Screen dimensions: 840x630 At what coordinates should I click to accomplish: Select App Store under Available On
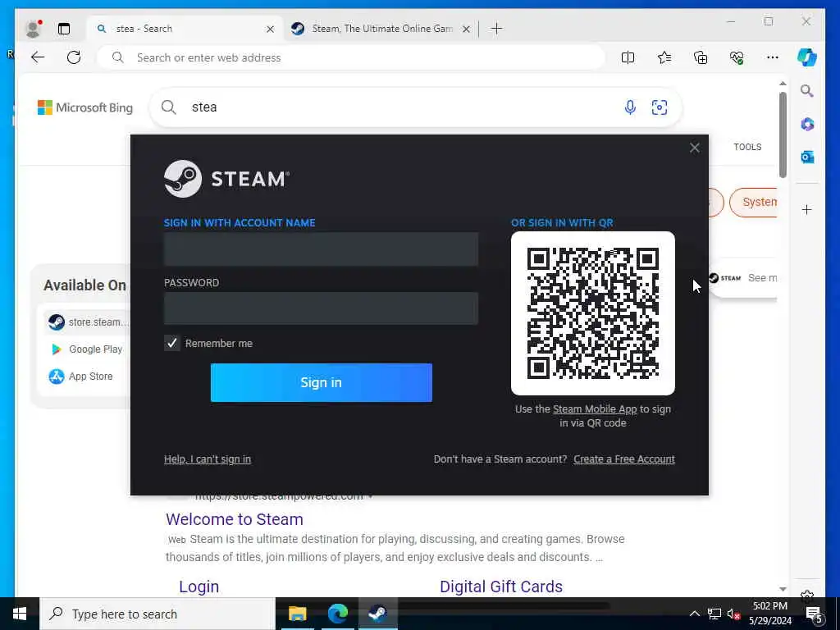pyautogui.click(x=81, y=377)
